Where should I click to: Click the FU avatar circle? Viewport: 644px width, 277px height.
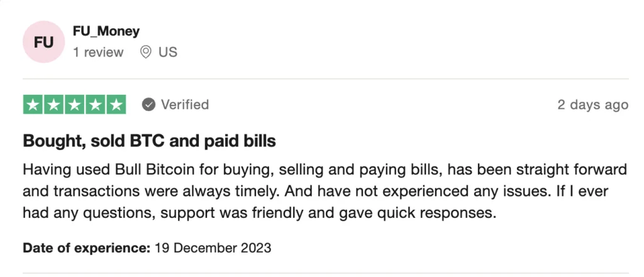[x=43, y=42]
